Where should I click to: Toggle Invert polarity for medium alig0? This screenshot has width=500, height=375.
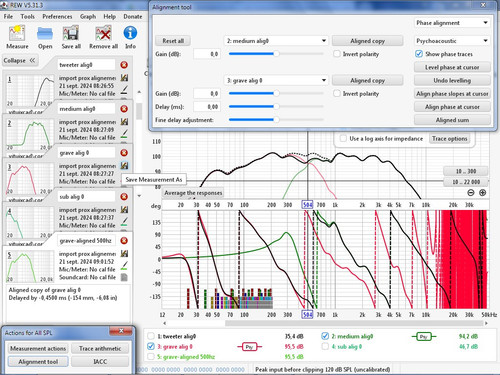337,54
